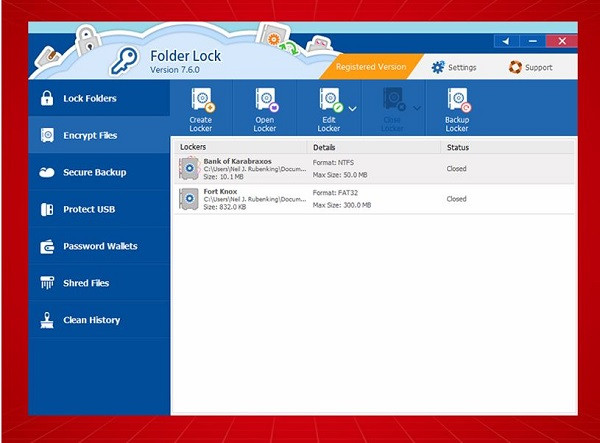The image size is (600, 443).
Task: Select the Fort Knox locker name
Action: pyautogui.click(x=220, y=191)
